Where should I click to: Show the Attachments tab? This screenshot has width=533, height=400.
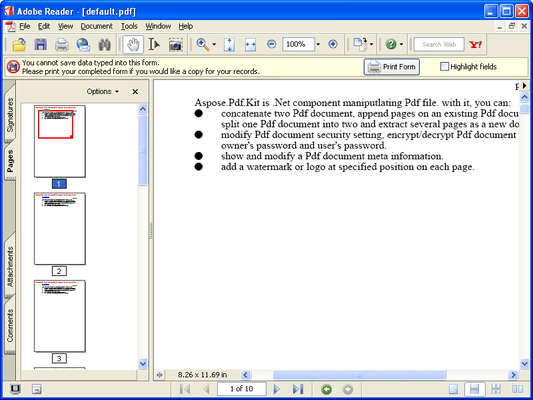coord(10,266)
